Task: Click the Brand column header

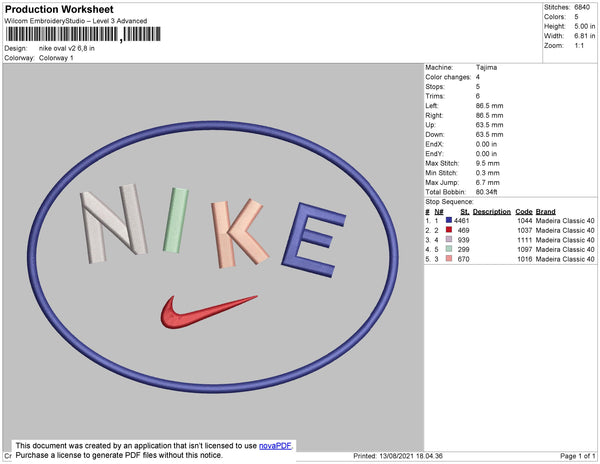Action: pos(545,212)
